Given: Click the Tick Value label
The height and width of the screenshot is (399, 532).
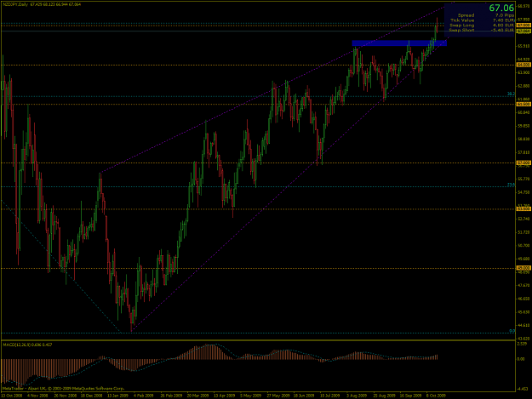Looking at the screenshot, I should click(x=462, y=20).
